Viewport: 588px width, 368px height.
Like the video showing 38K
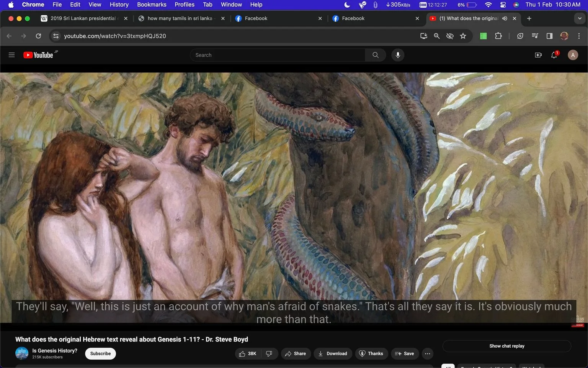point(248,353)
